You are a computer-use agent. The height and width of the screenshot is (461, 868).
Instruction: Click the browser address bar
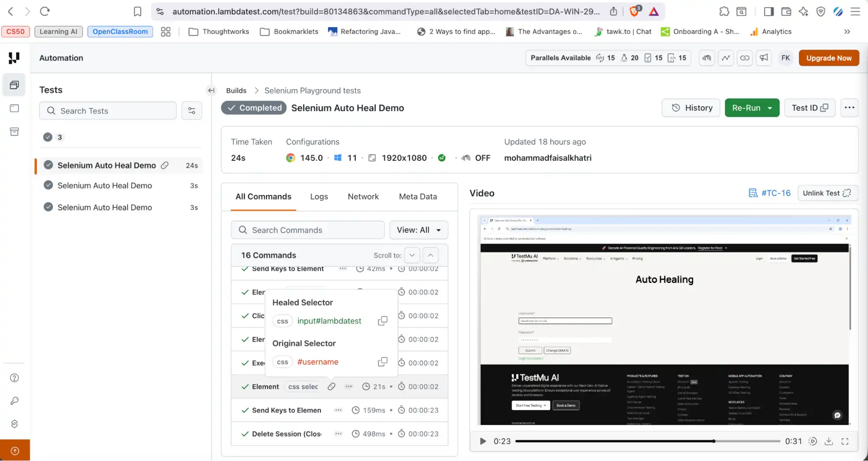[386, 11]
